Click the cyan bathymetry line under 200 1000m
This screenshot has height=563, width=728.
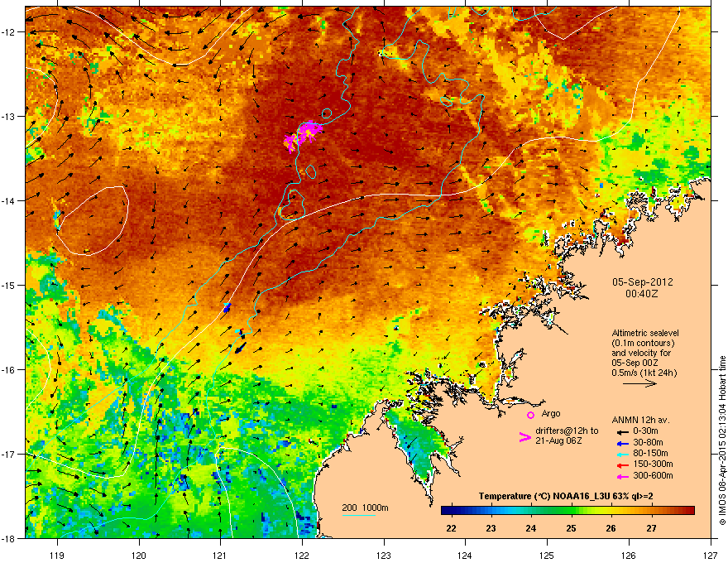pos(359,515)
